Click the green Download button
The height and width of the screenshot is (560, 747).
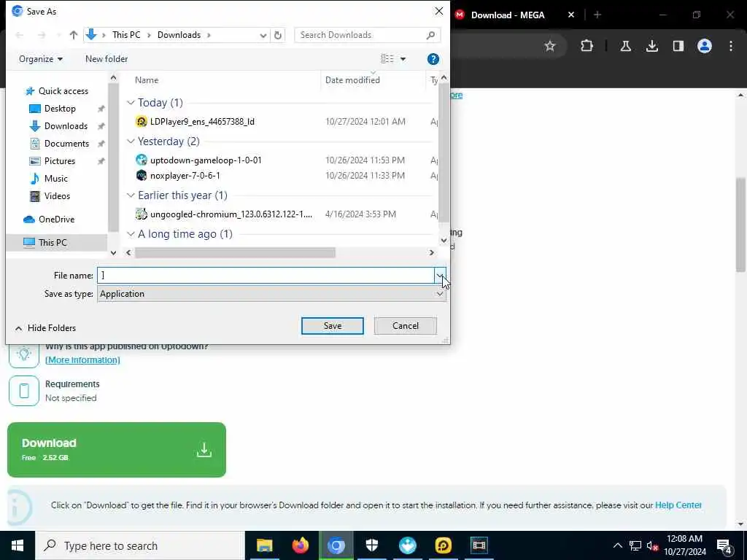pyautogui.click(x=117, y=449)
